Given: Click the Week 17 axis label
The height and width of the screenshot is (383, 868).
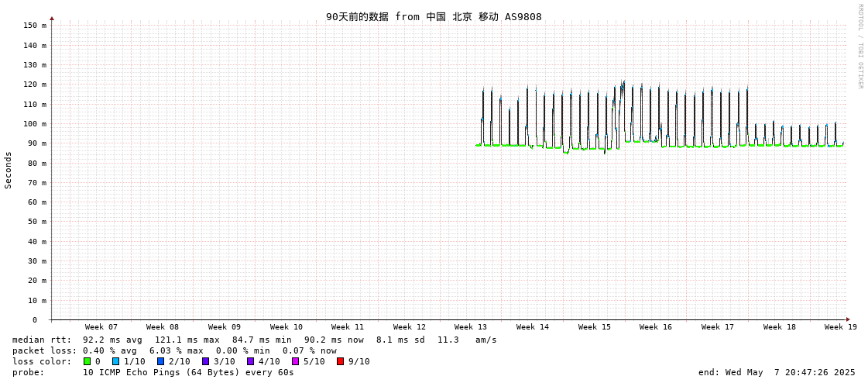Looking at the screenshot, I should (x=718, y=327).
